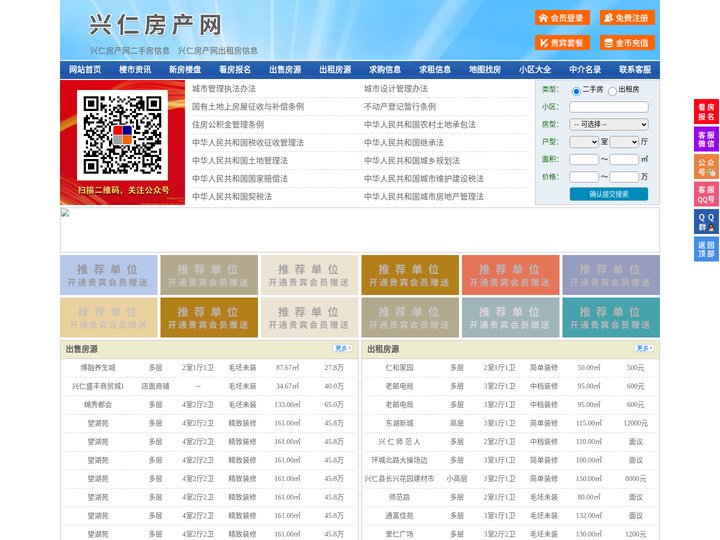Open the 住房公积金管理条例 link
Viewport: 720px width, 540px height.
228,124
